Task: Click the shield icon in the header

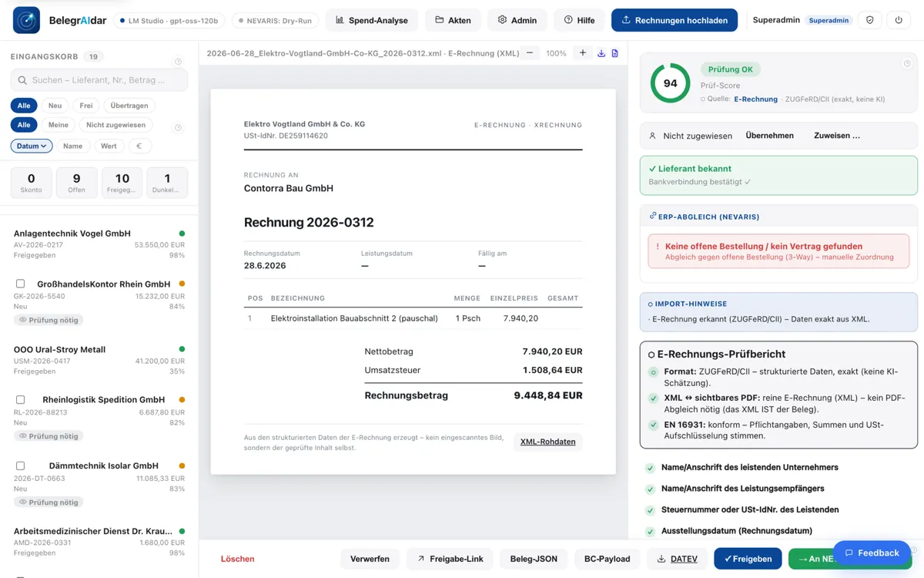Action: coord(870,20)
